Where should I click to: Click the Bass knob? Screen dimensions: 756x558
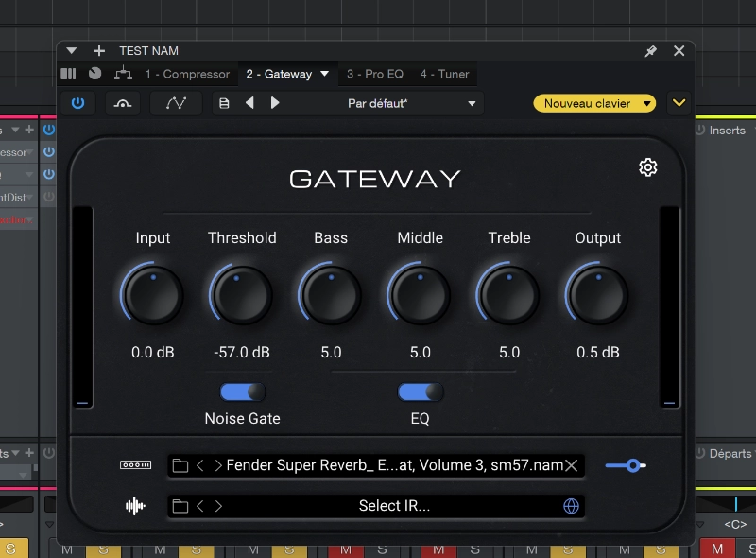[331, 294]
